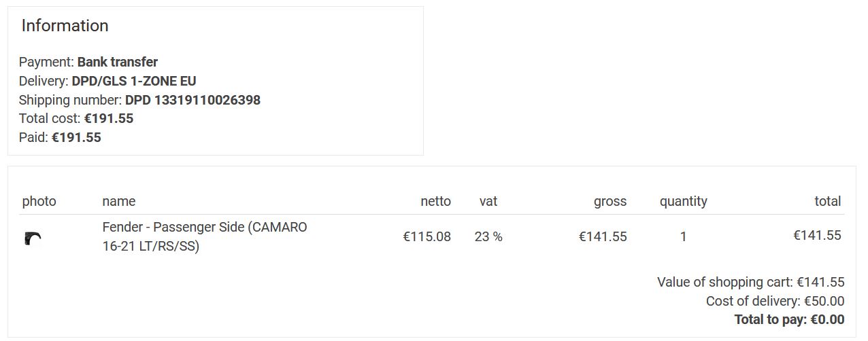Click the netto column header

pos(435,201)
